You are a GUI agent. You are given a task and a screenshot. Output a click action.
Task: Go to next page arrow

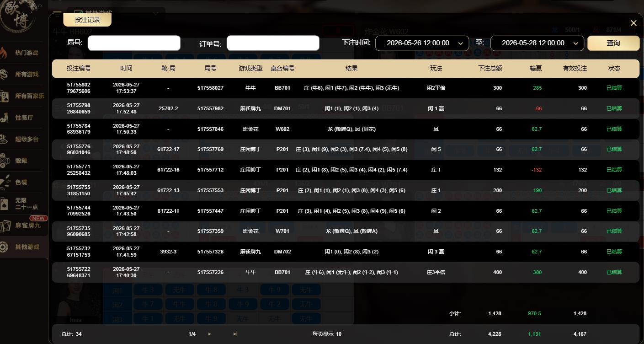coord(209,334)
